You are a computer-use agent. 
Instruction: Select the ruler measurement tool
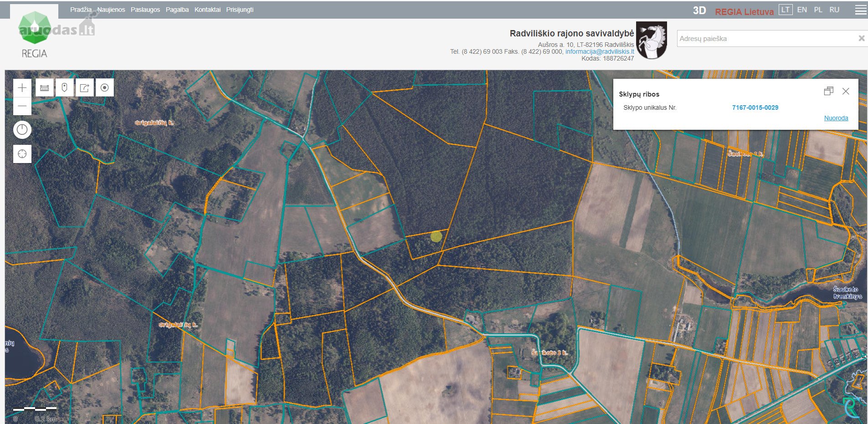pos(45,88)
